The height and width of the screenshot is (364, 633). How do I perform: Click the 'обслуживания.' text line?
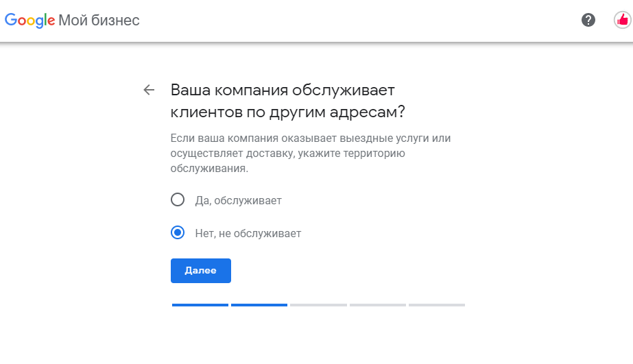coord(209,169)
